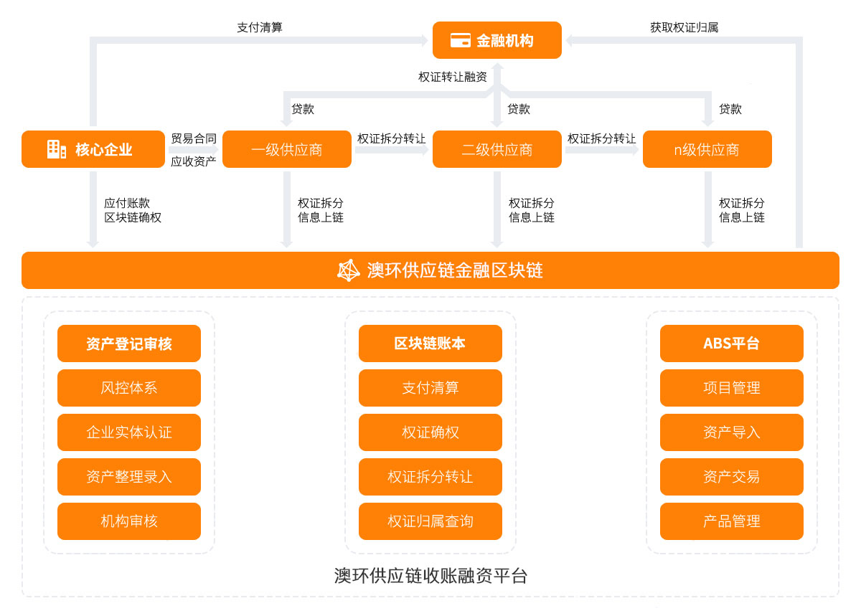Click the 权证确权 button
Viewport: 861px width, 616px height.
click(430, 432)
